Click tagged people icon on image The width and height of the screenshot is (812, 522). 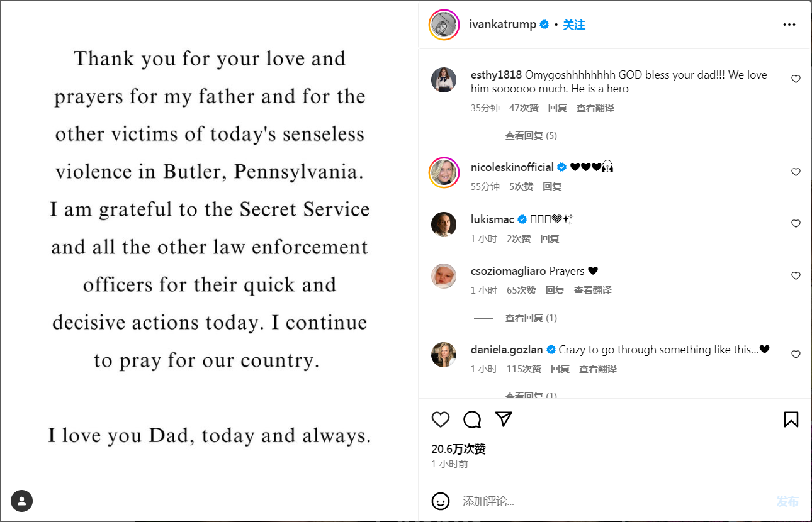coord(21,501)
